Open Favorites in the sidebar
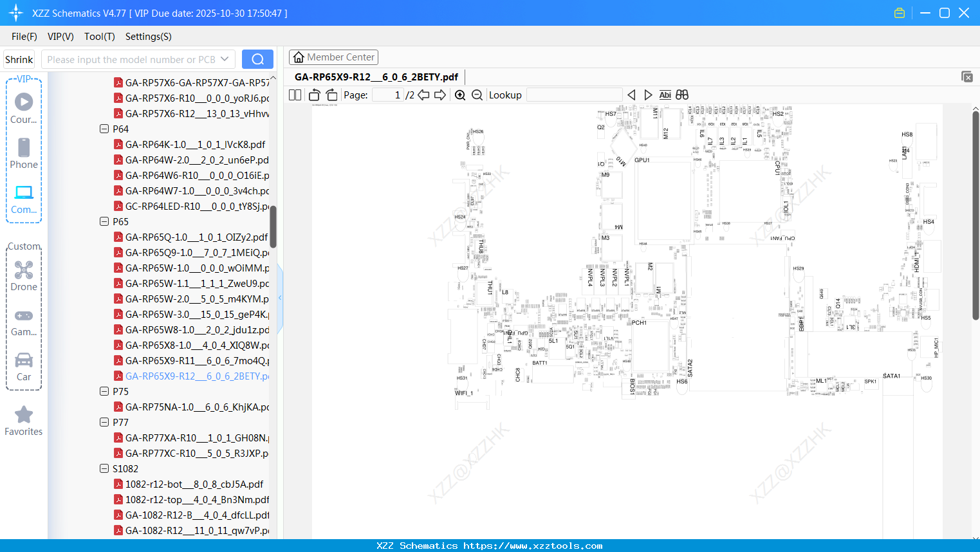 (24, 421)
